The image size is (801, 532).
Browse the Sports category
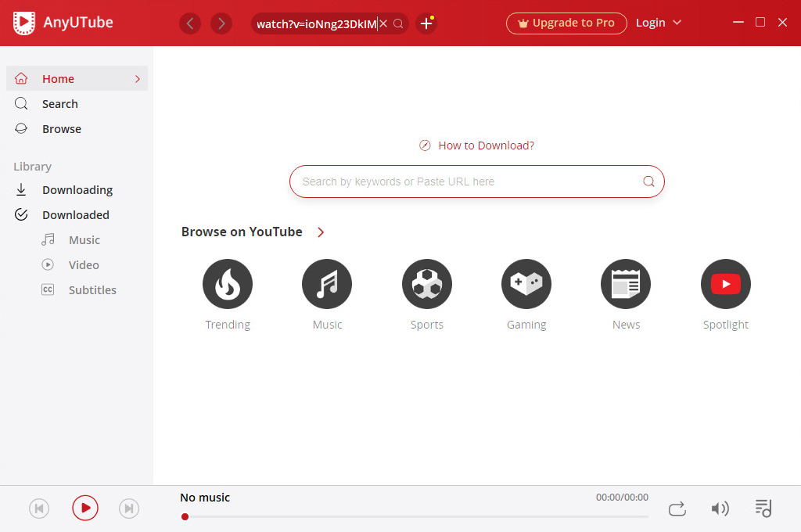(427, 284)
